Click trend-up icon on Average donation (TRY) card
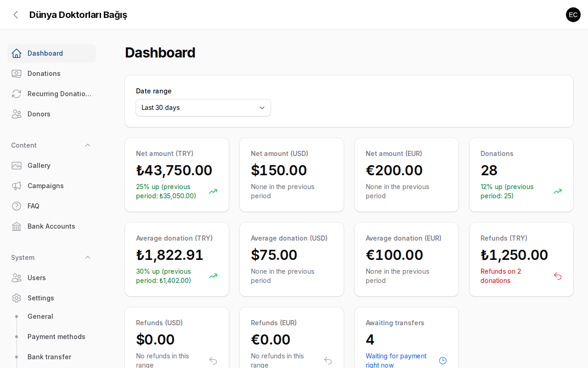Screen dimensions: 588x368 click(x=213, y=276)
